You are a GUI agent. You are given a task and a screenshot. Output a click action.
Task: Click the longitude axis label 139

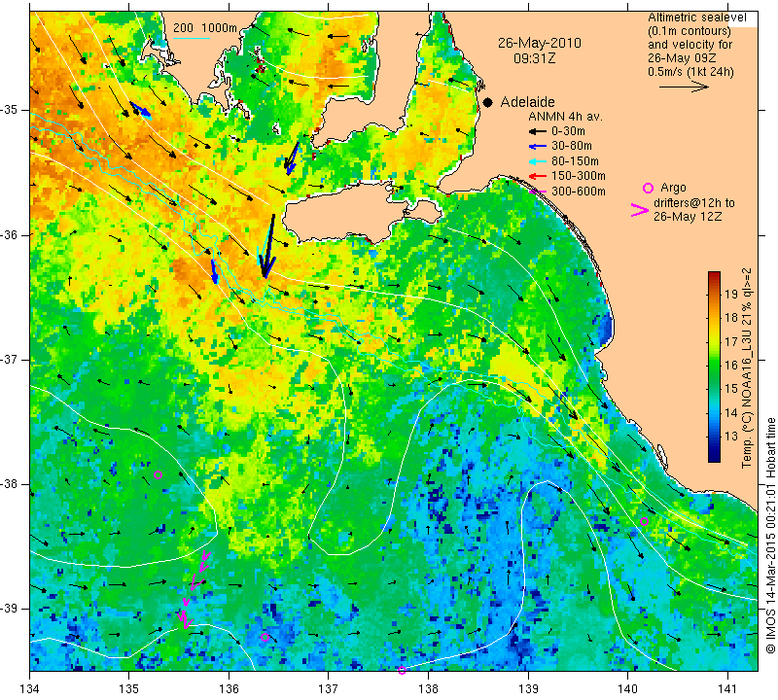(528, 688)
